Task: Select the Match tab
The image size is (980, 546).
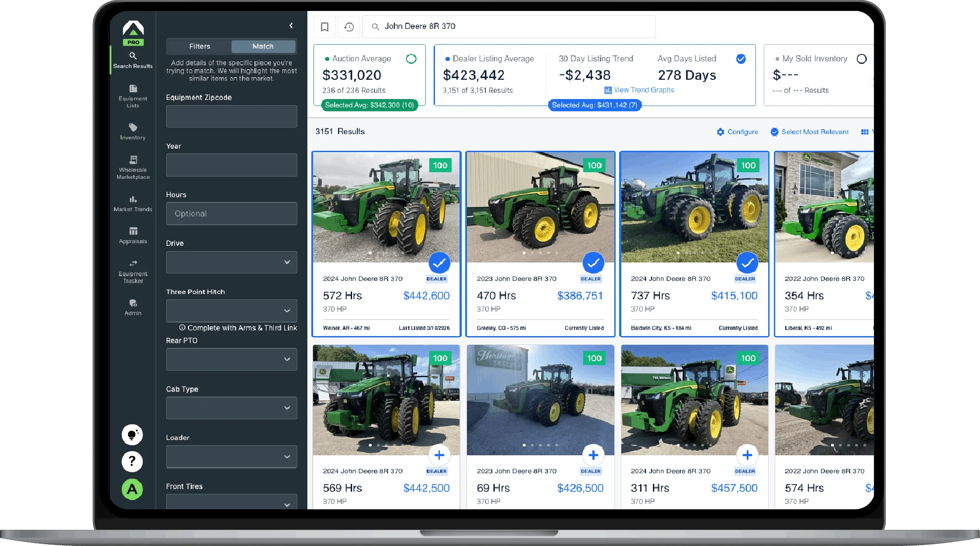Action: coord(263,46)
